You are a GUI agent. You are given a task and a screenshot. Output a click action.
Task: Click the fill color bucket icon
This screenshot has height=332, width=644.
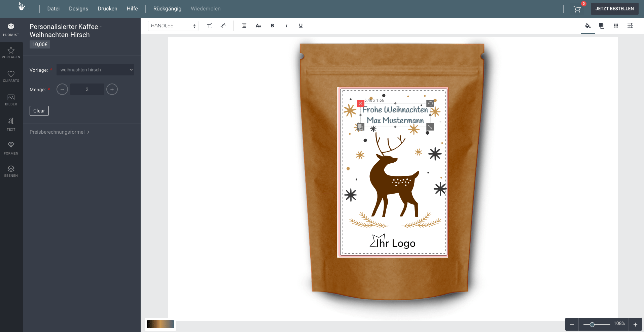(588, 26)
